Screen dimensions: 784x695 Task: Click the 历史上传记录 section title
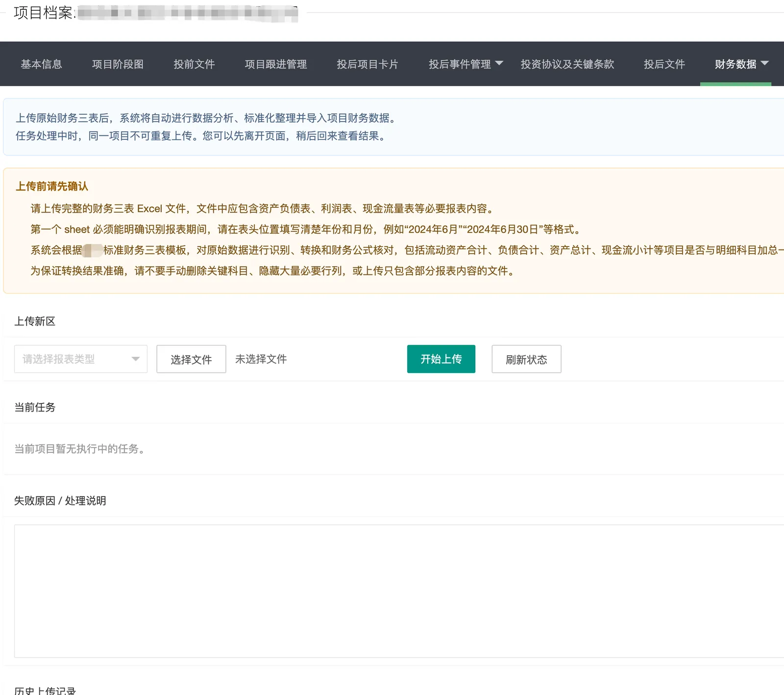tap(45, 691)
